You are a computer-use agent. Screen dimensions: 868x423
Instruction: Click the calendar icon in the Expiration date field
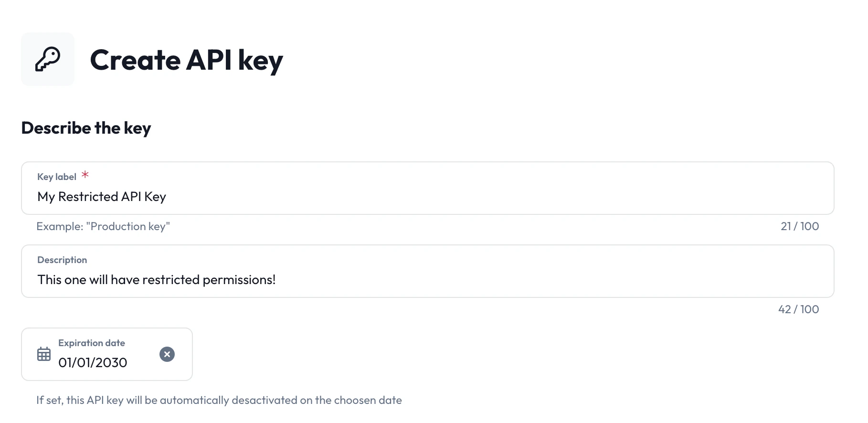click(x=44, y=354)
